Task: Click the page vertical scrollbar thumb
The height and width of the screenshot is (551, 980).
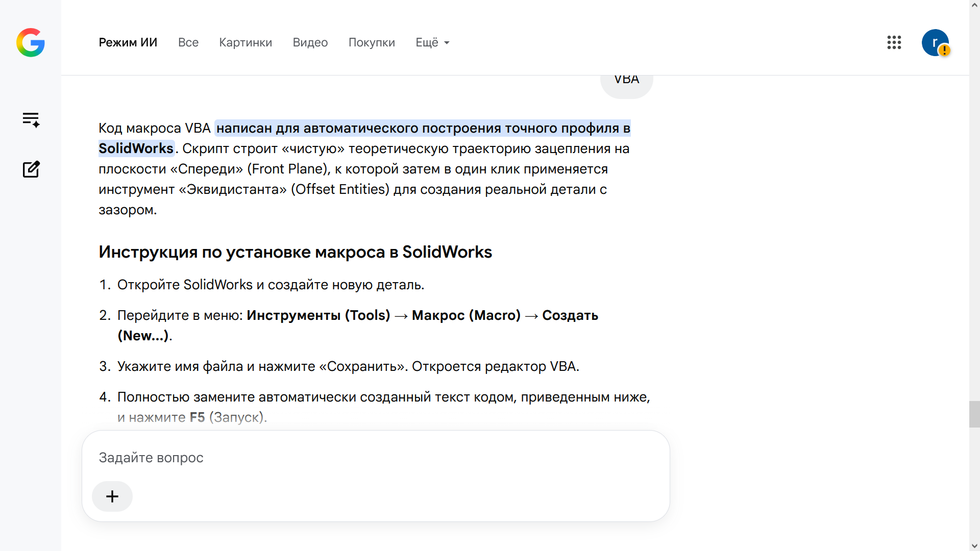Action: 974,414
